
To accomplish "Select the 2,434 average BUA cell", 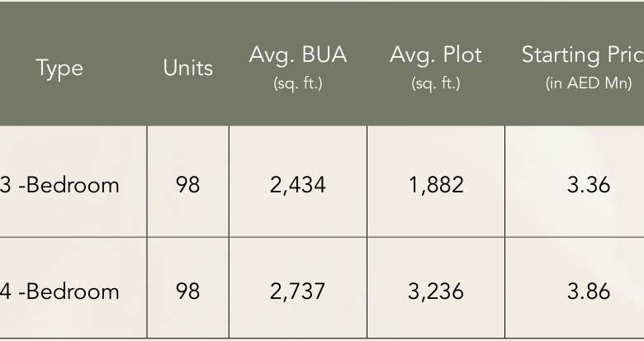I will [298, 185].
